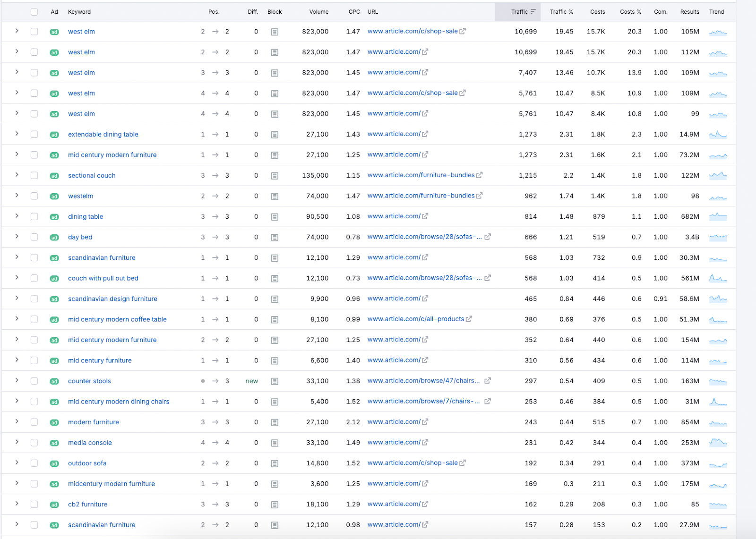This screenshot has width=756, height=539.
Task: Open external link icon for outdoor sofa URL
Action: coord(463,463)
